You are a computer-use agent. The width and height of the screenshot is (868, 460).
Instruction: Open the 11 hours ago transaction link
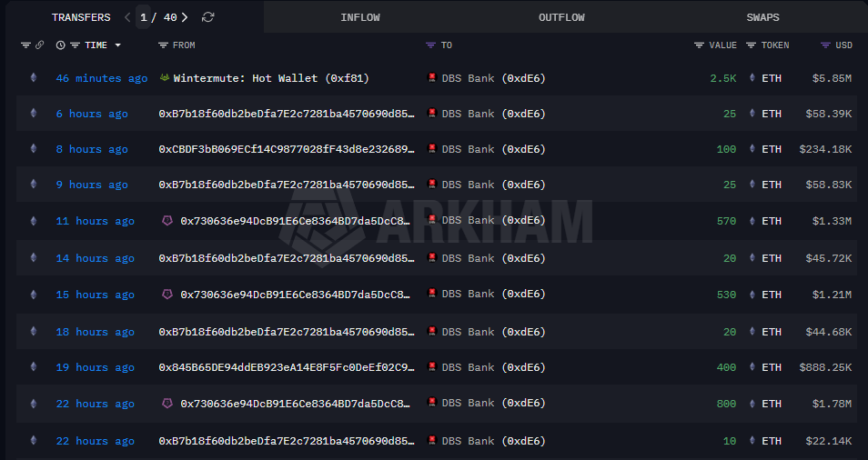click(x=96, y=221)
